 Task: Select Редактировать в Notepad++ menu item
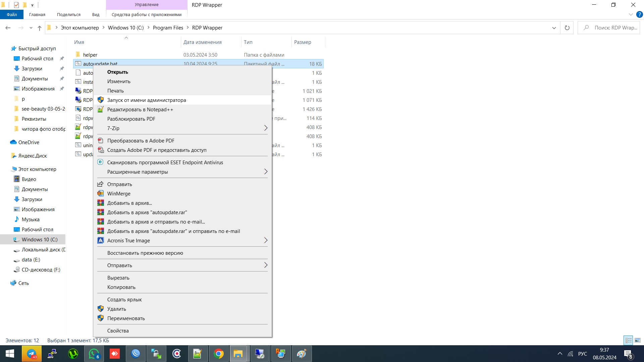point(182,110)
